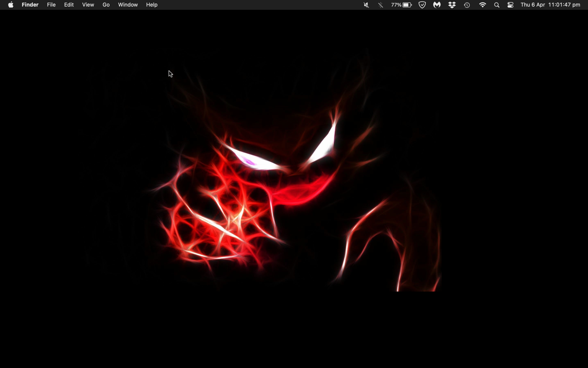Open Control Centre toggles icon

510,5
